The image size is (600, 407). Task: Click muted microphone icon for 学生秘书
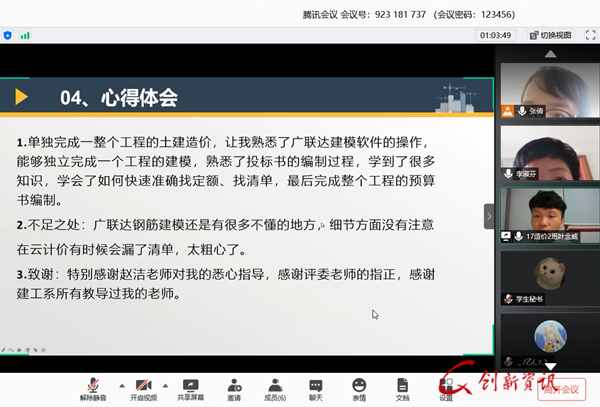click(508, 299)
